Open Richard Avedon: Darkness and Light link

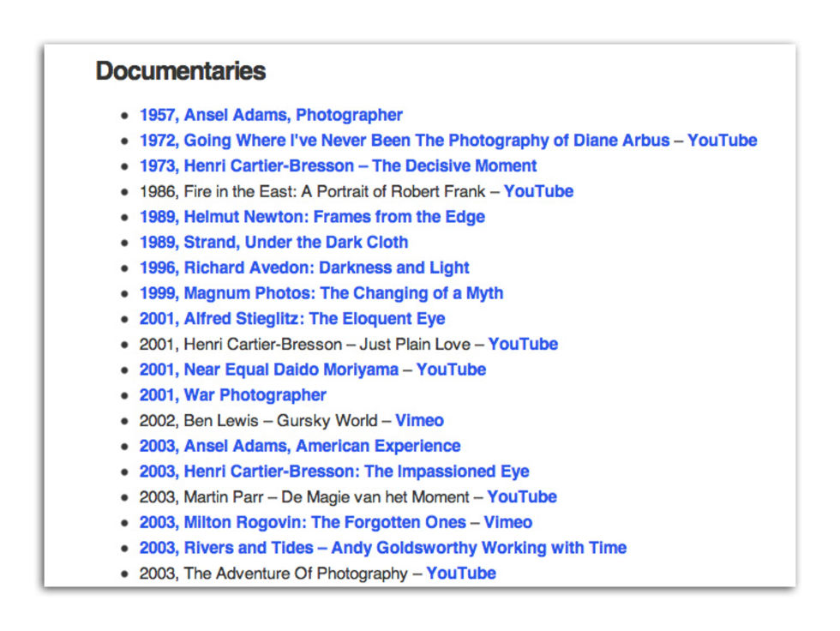click(303, 267)
